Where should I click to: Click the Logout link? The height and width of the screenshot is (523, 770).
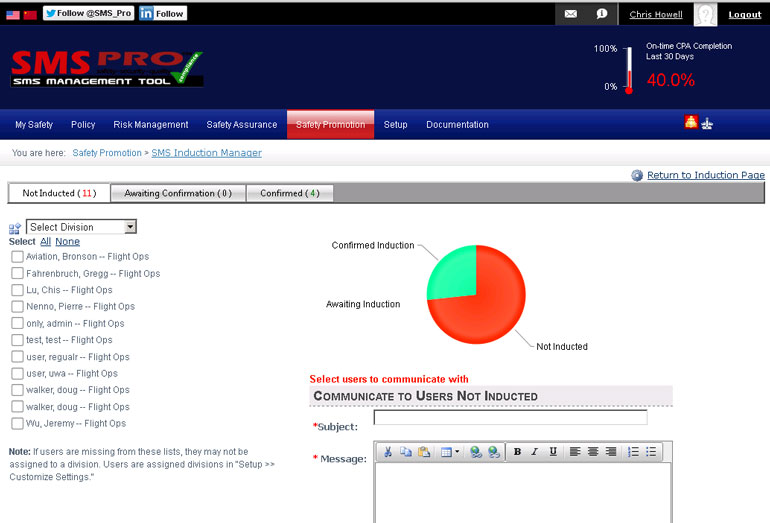click(x=744, y=15)
